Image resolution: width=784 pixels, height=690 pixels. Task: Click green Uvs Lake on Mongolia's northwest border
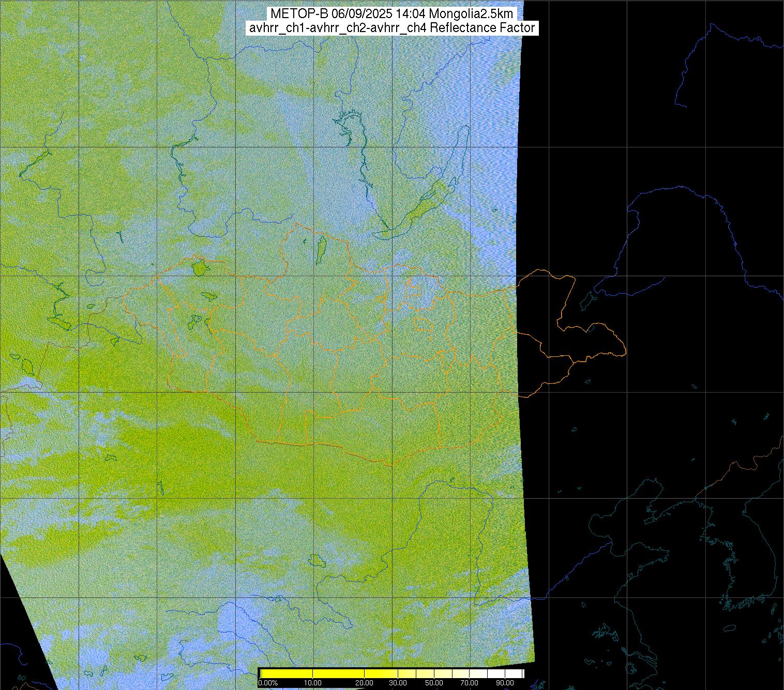pos(199,268)
